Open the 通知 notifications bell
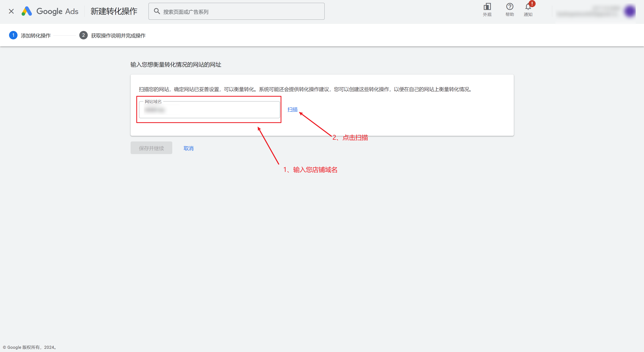The width and height of the screenshot is (644, 352). [527, 7]
